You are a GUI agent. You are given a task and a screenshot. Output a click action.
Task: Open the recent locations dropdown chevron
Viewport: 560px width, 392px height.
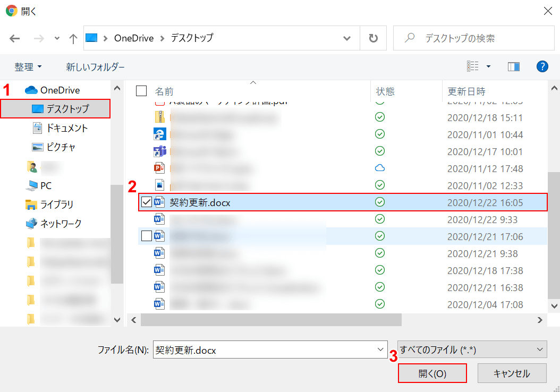[x=57, y=38]
